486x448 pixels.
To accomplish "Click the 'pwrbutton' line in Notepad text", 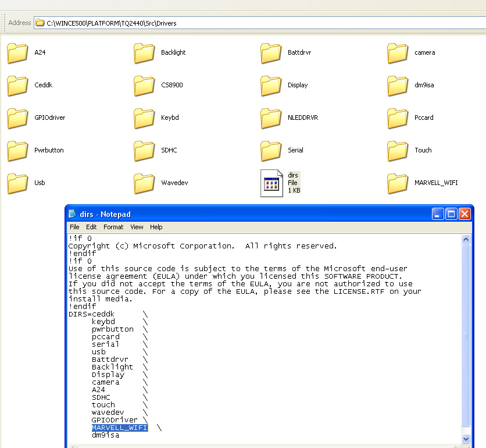I will [113, 329].
